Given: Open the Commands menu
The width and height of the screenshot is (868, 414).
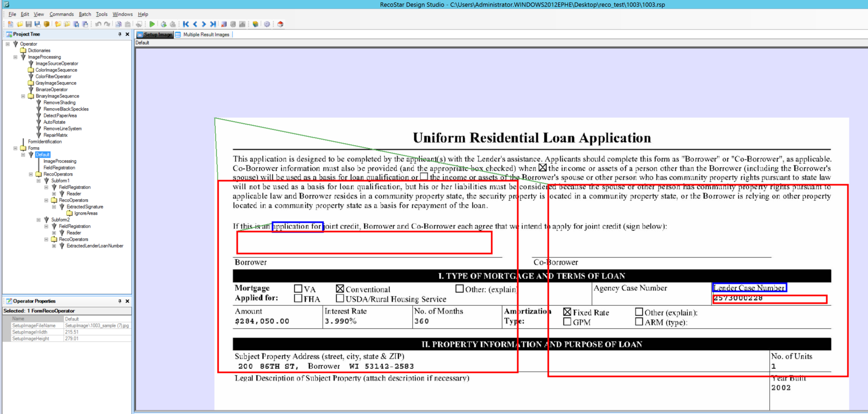Looking at the screenshot, I should coord(61,14).
